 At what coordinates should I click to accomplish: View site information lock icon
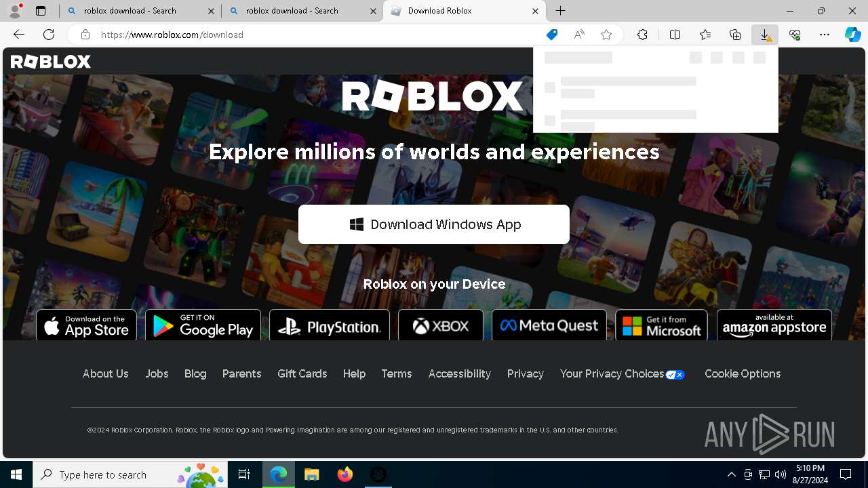tap(85, 35)
